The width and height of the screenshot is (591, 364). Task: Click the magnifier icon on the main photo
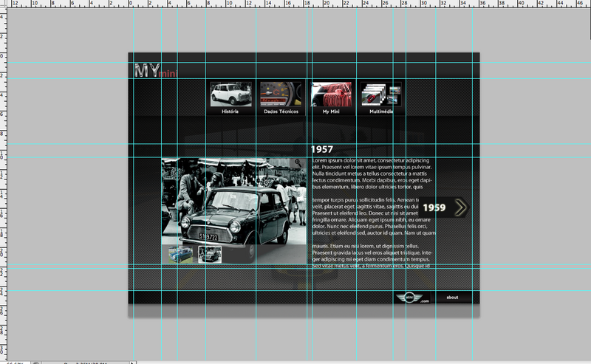298,162
